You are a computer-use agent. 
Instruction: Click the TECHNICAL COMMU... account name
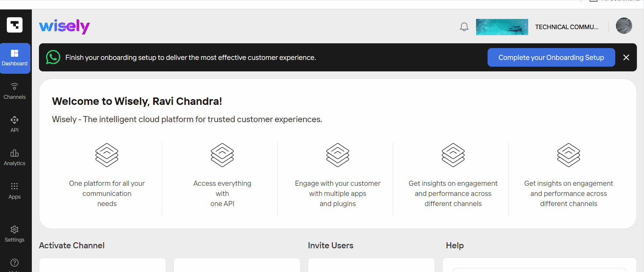[566, 27]
